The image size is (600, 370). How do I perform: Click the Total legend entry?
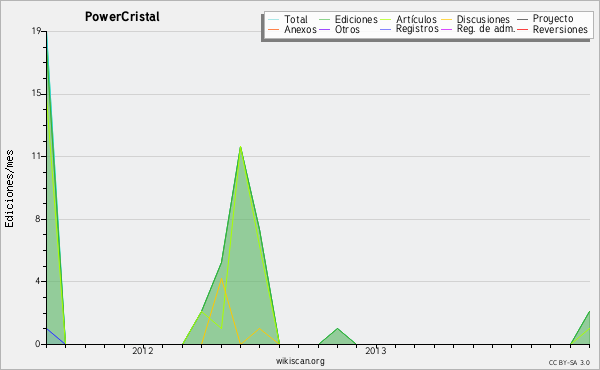click(296, 19)
